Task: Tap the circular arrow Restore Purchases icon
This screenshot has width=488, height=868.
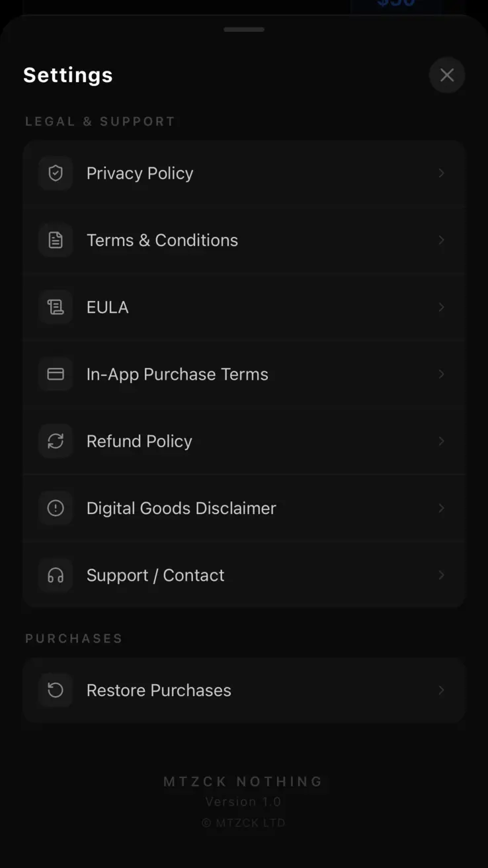Action: [56, 690]
